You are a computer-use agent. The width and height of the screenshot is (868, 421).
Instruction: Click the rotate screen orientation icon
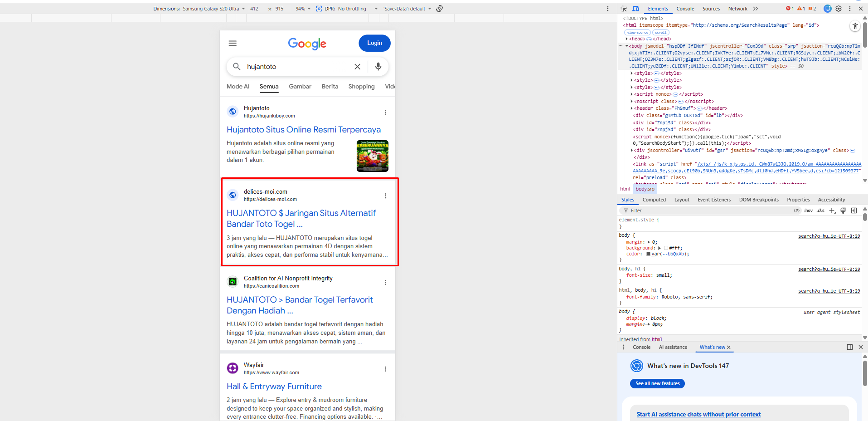439,9
